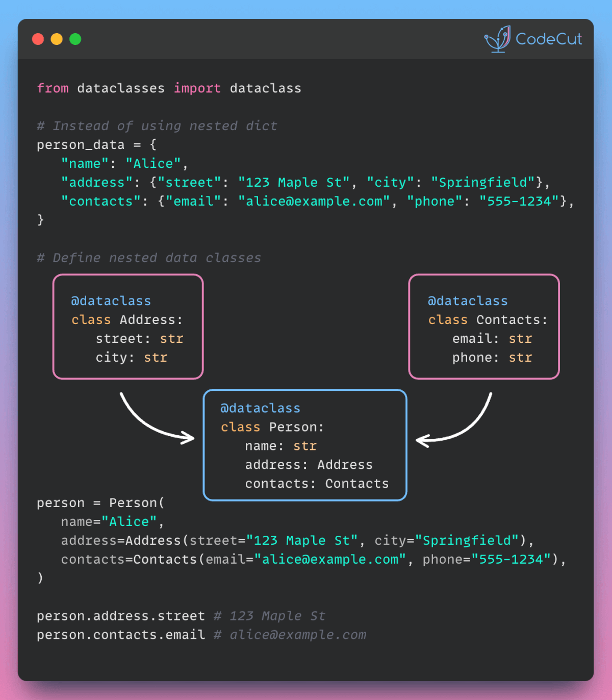Image resolution: width=612 pixels, height=700 pixels.
Task: Click the import dataclass statement
Action: point(168,88)
